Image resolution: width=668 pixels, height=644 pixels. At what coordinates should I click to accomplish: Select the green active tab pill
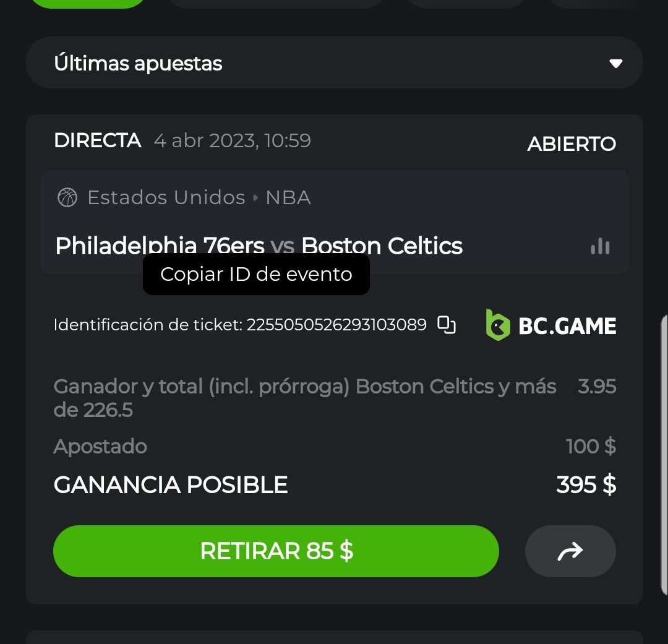88,2
